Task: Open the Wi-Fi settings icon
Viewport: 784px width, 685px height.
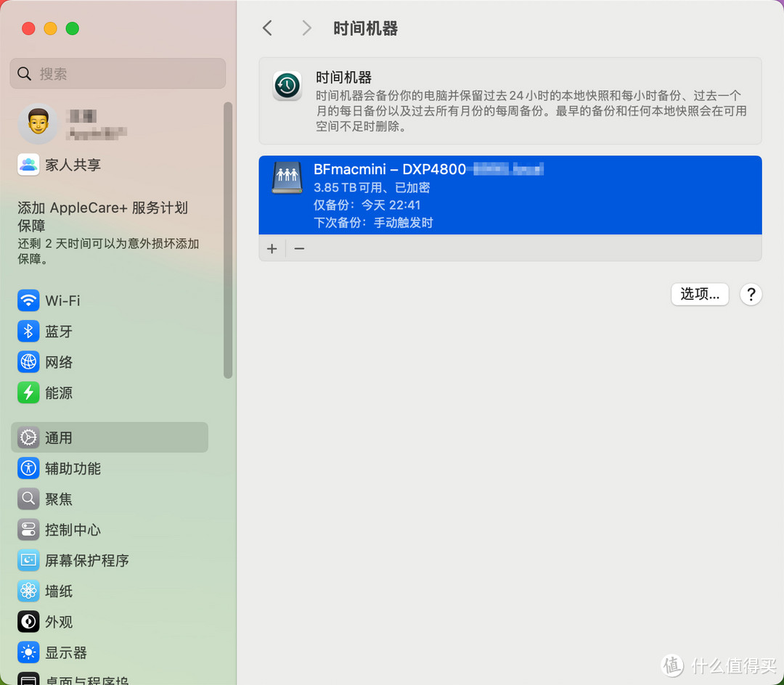Action: (28, 300)
